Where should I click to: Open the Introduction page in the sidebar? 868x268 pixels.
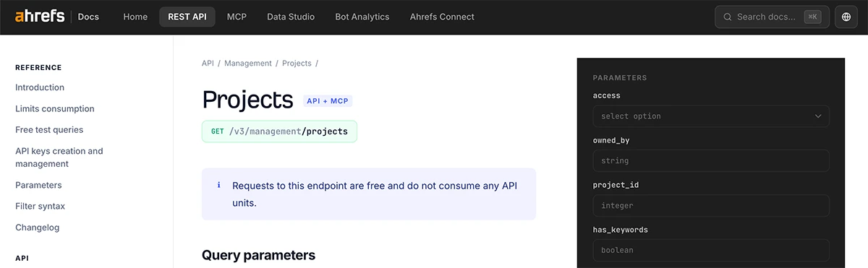tap(40, 87)
